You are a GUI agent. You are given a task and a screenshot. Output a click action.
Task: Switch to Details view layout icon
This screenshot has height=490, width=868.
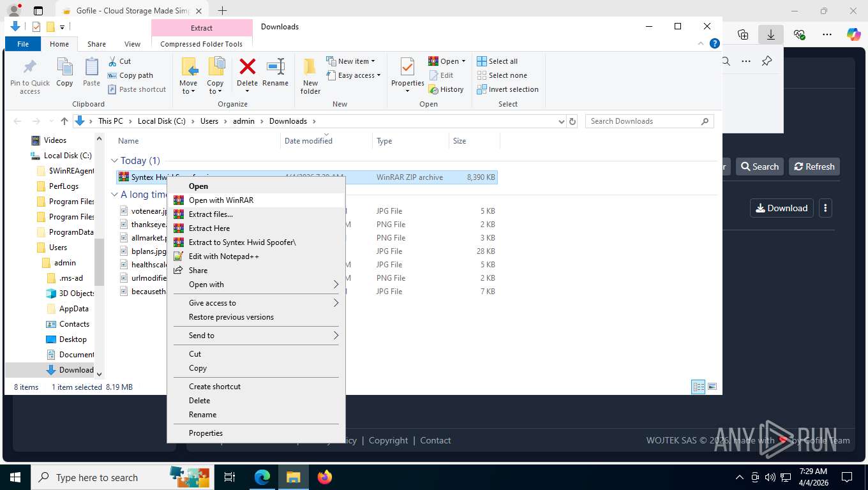click(698, 387)
